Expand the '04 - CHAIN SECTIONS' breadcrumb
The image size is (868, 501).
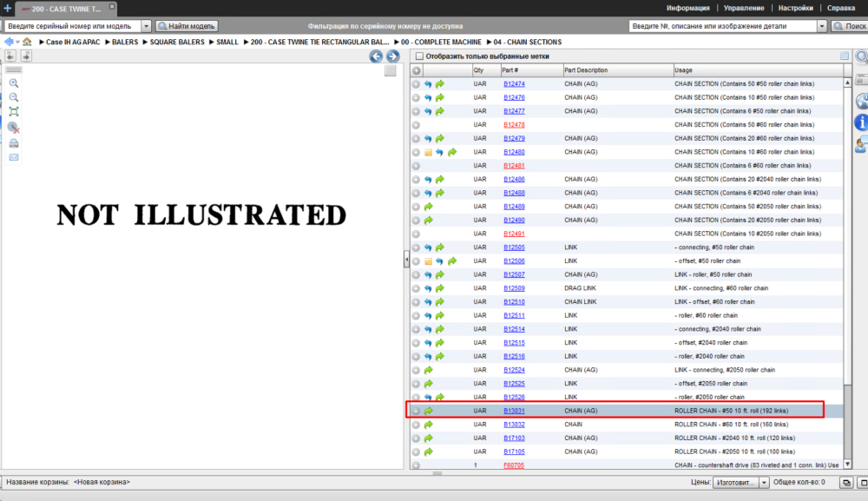(490, 42)
